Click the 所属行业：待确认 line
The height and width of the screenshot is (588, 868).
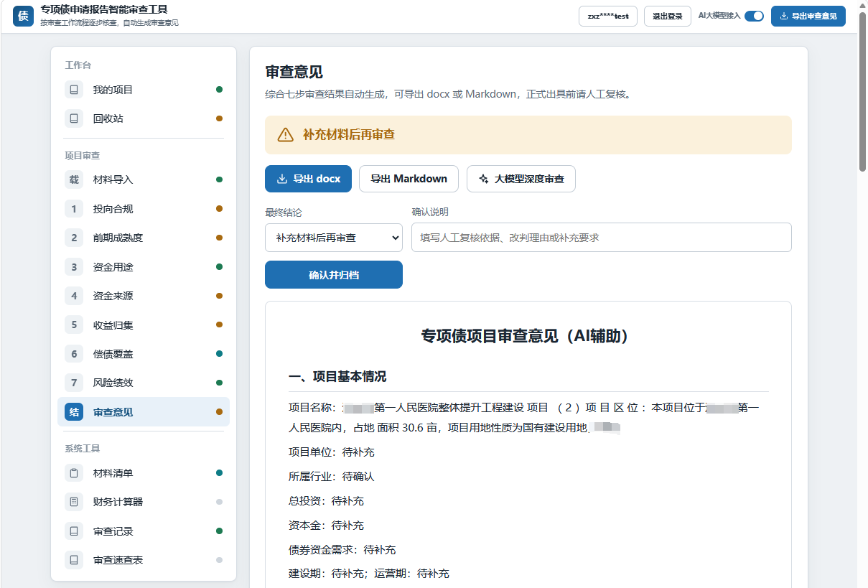pos(332,477)
